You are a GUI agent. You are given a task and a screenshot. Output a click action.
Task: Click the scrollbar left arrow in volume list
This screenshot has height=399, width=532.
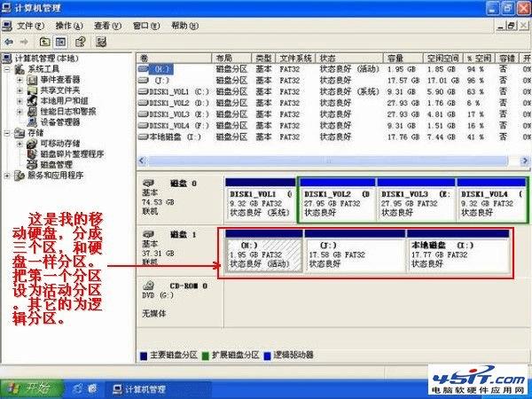pos(143,160)
